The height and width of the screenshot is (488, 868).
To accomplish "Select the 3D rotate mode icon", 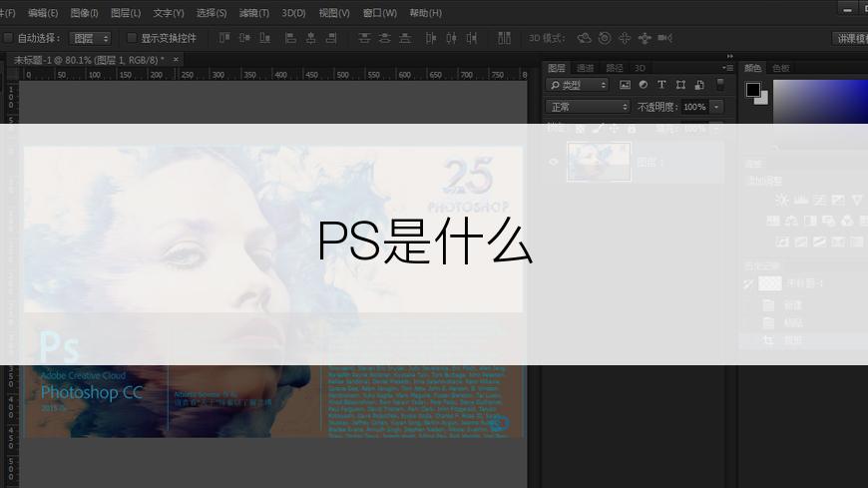I will pyautogui.click(x=585, y=38).
